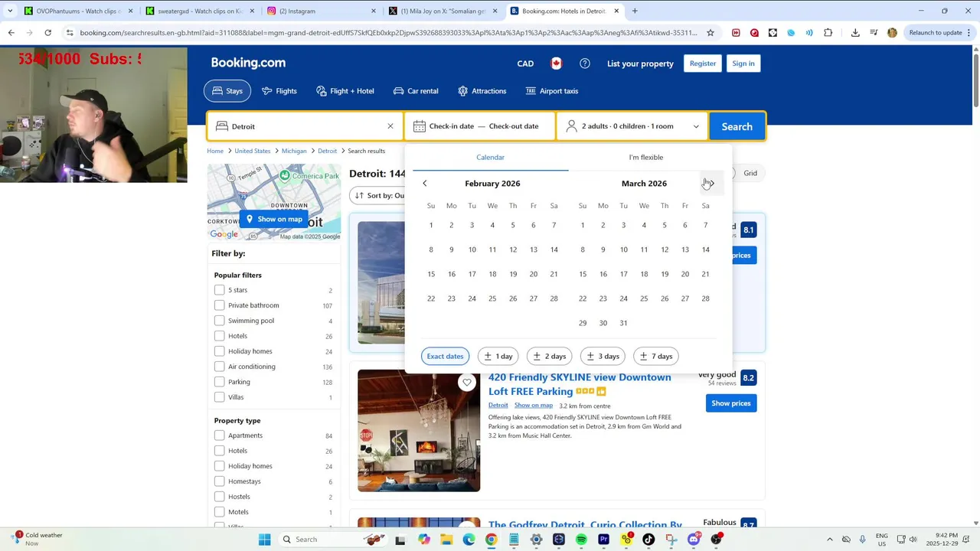The image size is (980, 551).
Task: Choose the Exact dates option
Action: tap(445, 356)
